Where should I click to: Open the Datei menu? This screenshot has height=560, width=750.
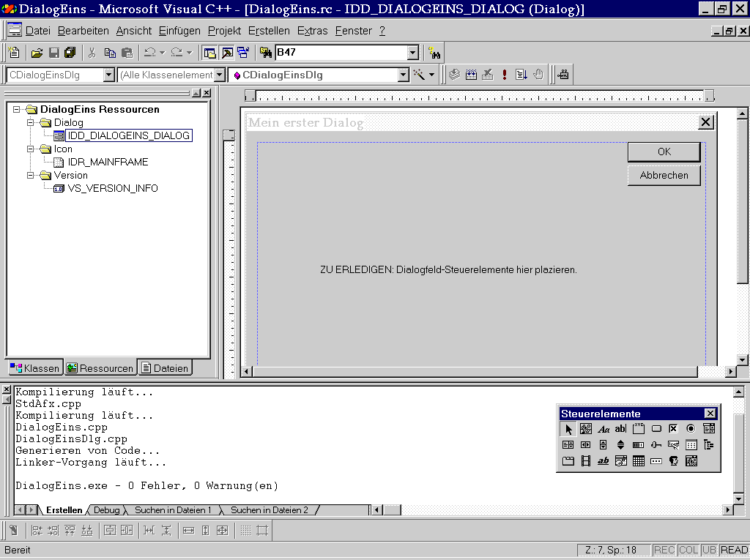coord(38,31)
